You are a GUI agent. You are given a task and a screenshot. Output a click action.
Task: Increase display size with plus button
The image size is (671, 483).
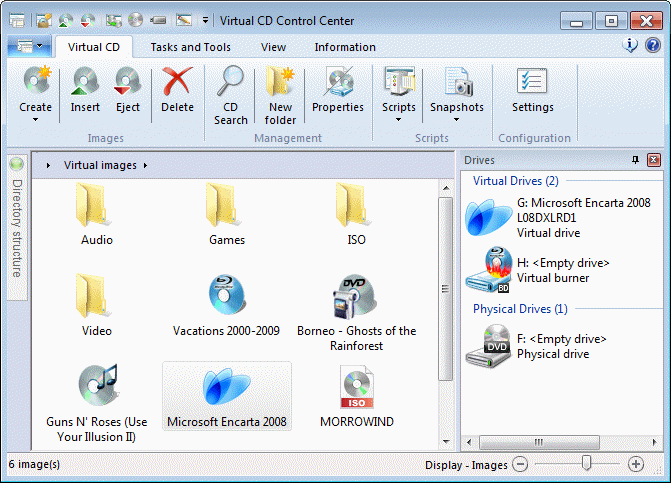636,464
